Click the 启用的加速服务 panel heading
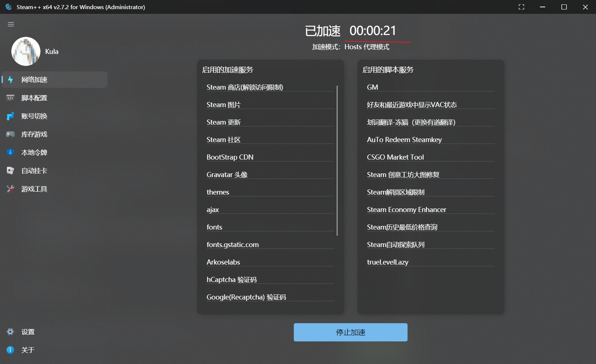596x364 pixels. click(x=227, y=70)
